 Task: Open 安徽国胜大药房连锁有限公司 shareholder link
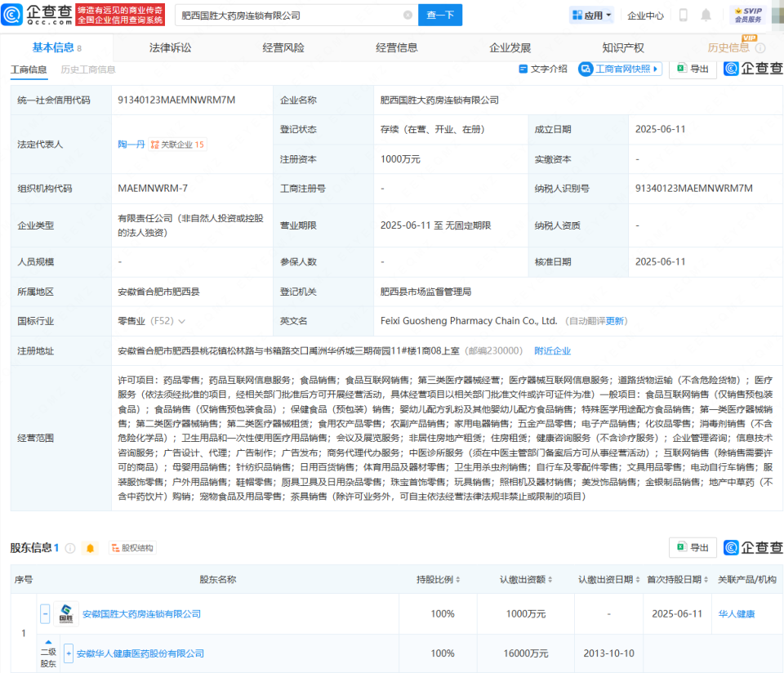tap(141, 614)
